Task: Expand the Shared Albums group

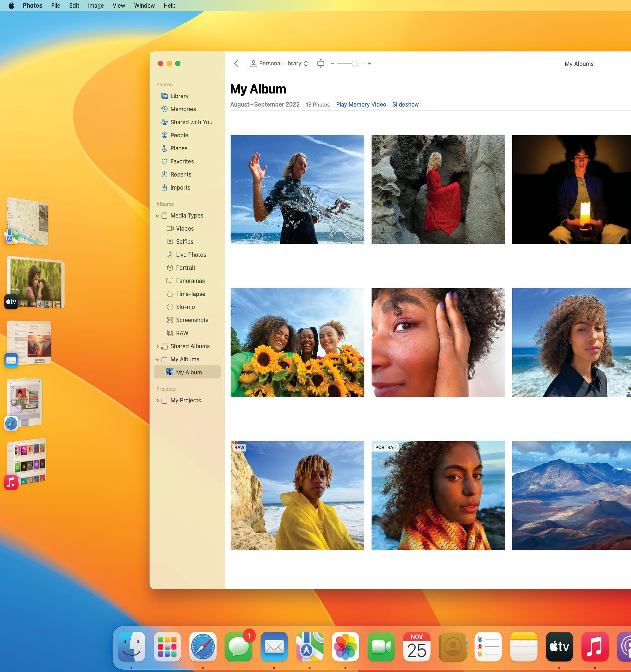Action: (x=157, y=346)
